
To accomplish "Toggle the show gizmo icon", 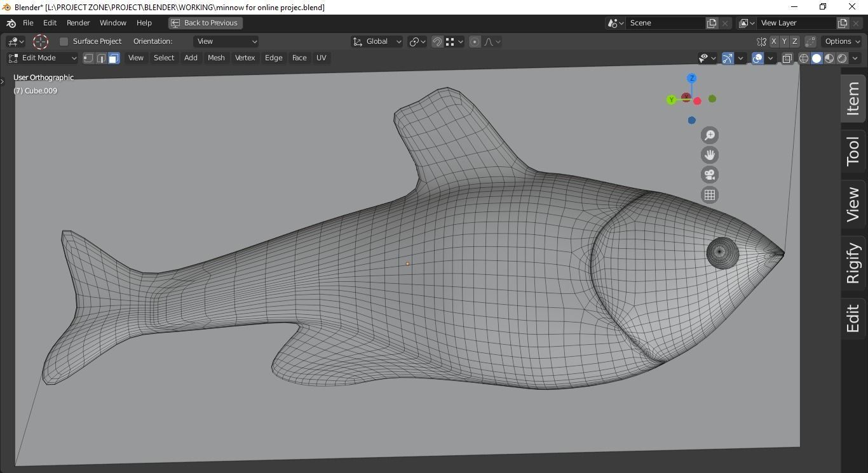I will coord(728,58).
